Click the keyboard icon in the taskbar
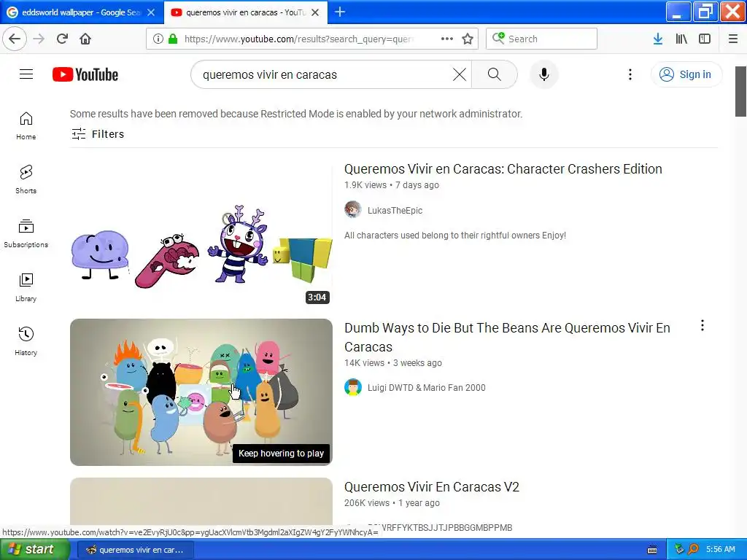 pos(652,550)
